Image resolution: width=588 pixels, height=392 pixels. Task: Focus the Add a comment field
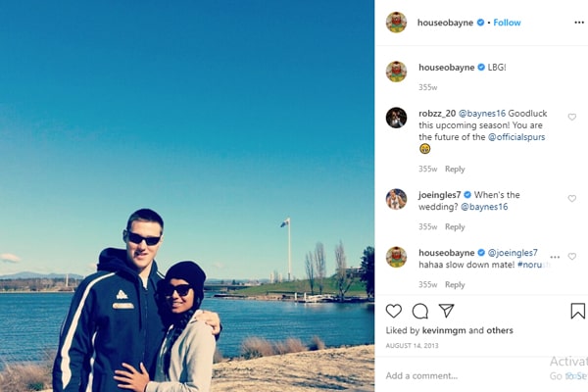[465, 376]
